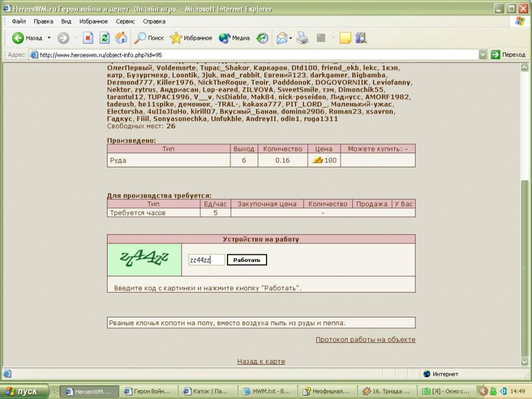The image size is (532, 399).
Task: Click the Back (Назад) navigation button
Action: (x=27, y=38)
